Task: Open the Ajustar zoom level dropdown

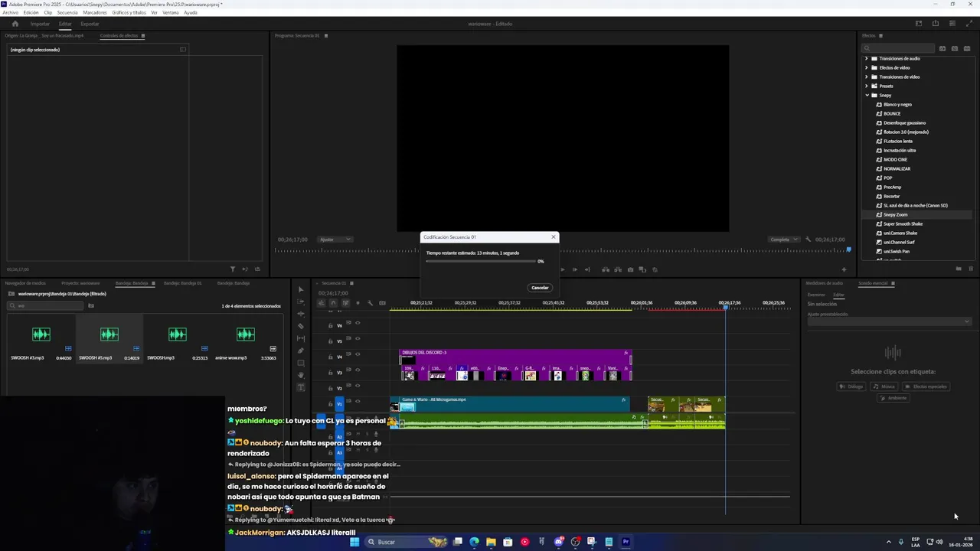Action: pyautogui.click(x=335, y=240)
